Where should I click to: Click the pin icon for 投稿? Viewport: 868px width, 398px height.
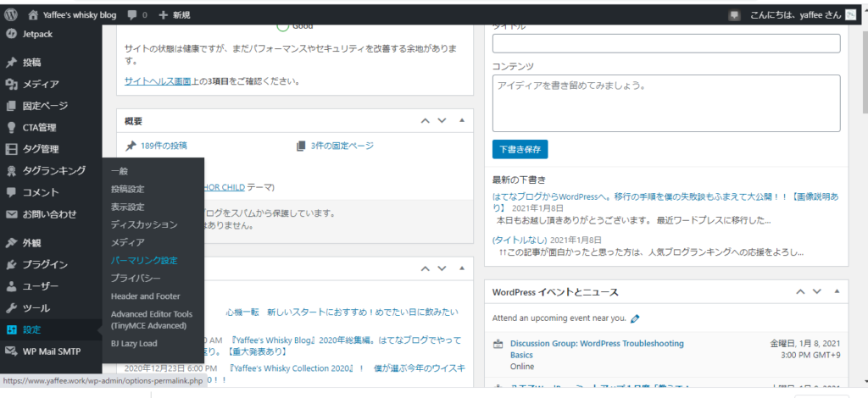click(10, 63)
